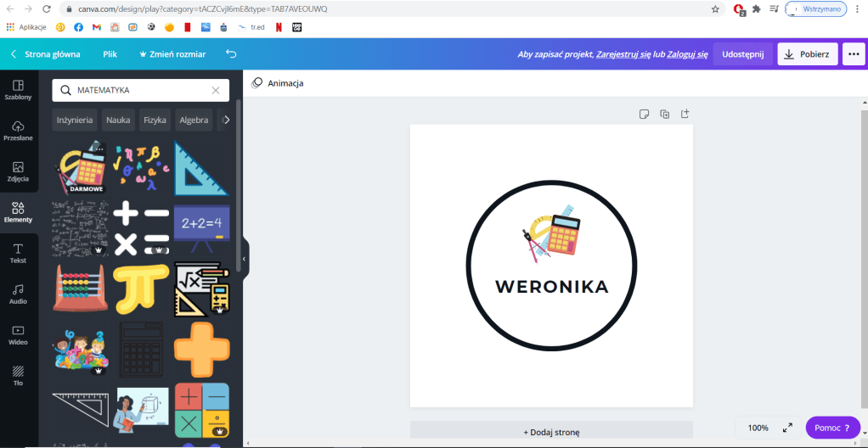Open the three-dots more options menu
Viewport: 868px width, 448px height.
[x=854, y=54]
